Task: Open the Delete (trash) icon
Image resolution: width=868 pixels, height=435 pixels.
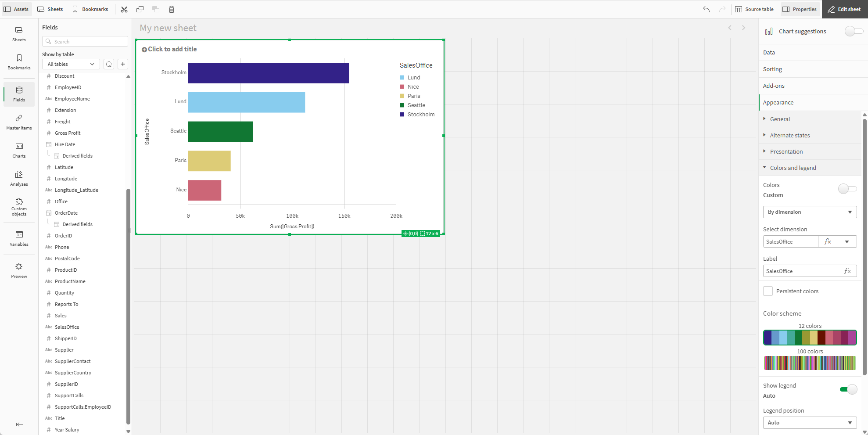Action: pyautogui.click(x=171, y=9)
